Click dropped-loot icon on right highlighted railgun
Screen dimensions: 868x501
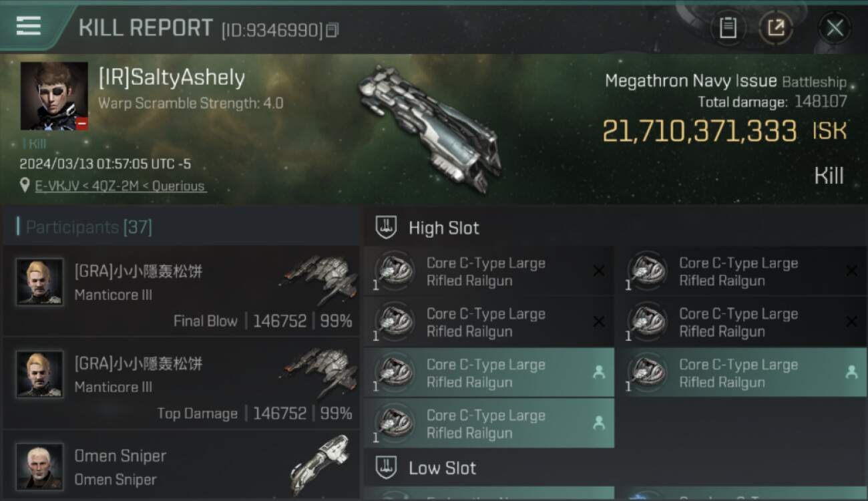click(x=851, y=372)
